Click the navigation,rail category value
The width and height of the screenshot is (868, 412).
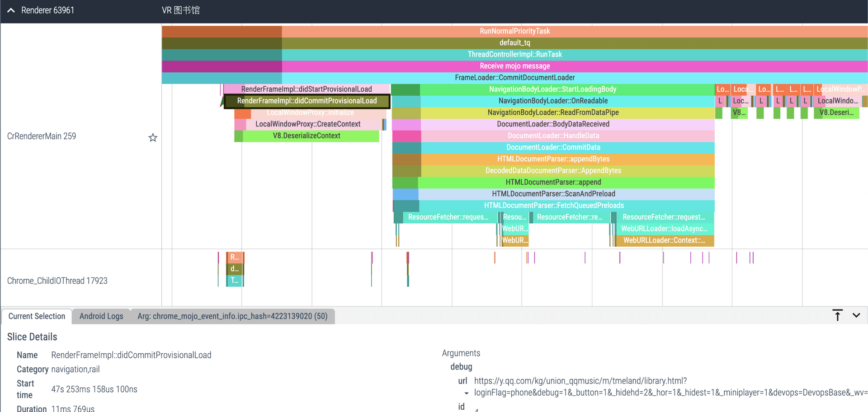coord(75,370)
